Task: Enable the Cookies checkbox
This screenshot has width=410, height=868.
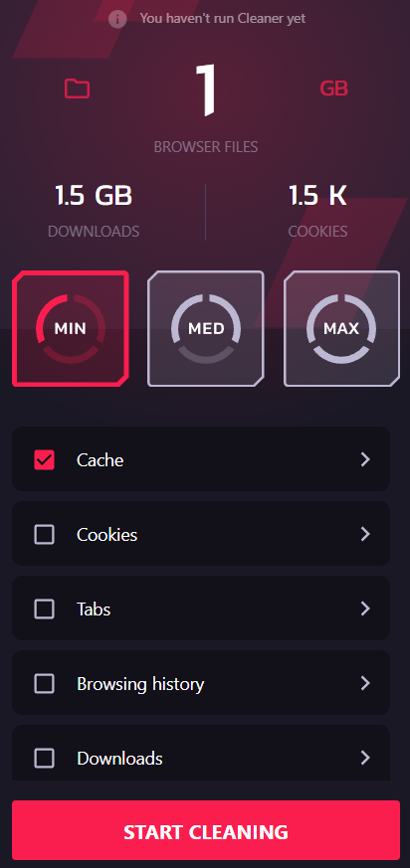Action: (45, 535)
